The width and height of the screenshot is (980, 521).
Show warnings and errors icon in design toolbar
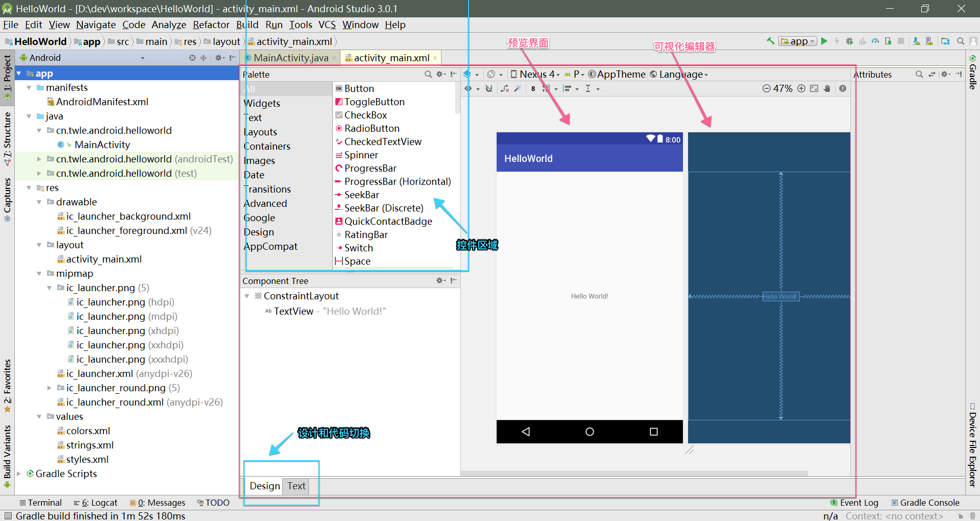tap(843, 88)
